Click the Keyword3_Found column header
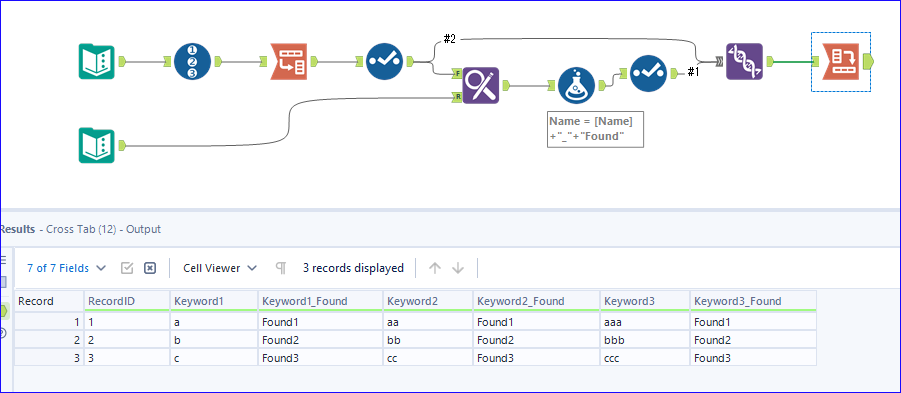Viewport: 901px width, 393px height. coord(753,301)
